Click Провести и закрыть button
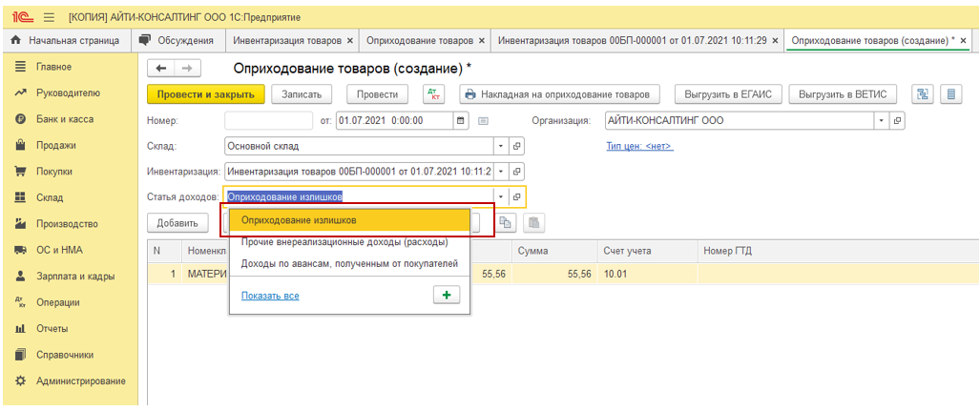Image resolution: width=980 pixels, height=411 pixels. point(205,94)
